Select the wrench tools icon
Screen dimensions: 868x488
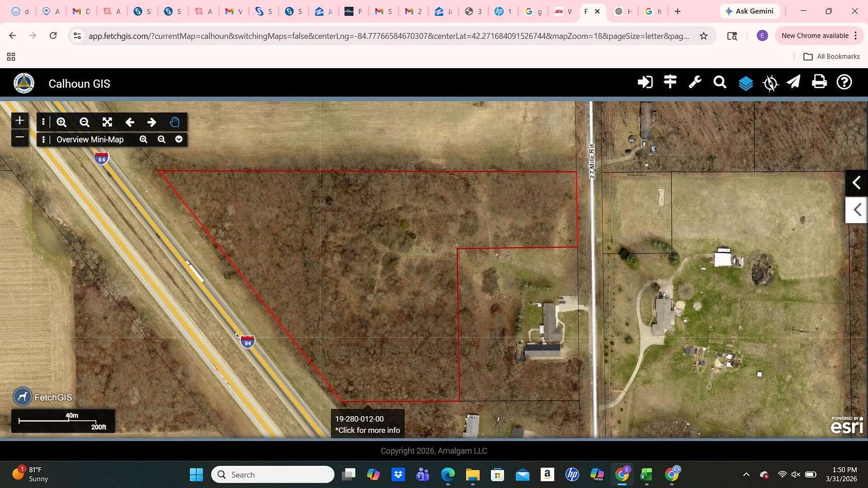(x=695, y=83)
